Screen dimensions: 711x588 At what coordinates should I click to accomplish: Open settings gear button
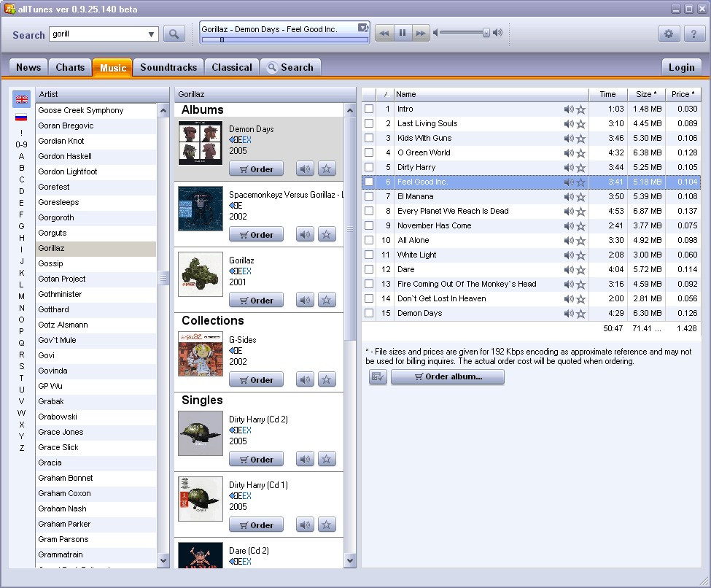(669, 34)
